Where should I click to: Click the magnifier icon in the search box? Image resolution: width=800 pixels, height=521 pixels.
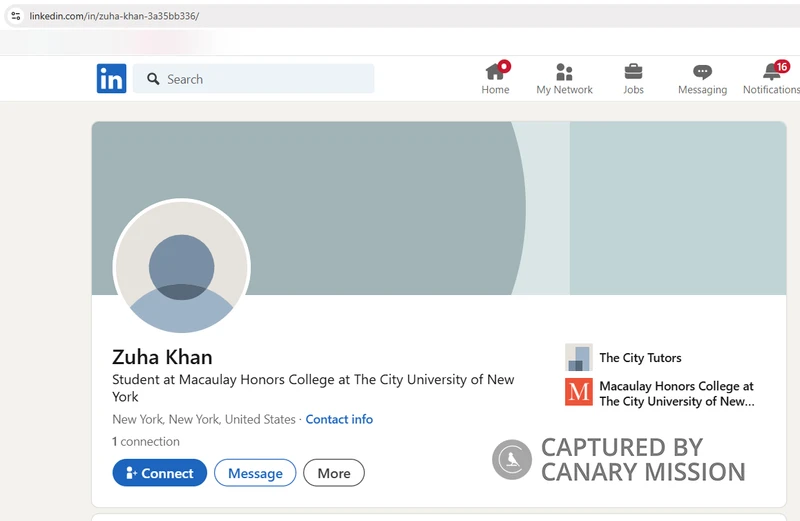click(153, 79)
